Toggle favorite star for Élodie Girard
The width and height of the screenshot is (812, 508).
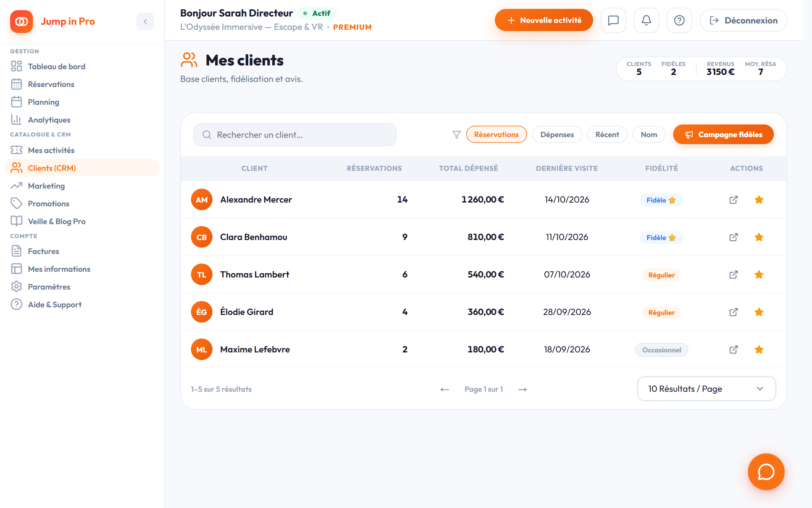point(759,312)
